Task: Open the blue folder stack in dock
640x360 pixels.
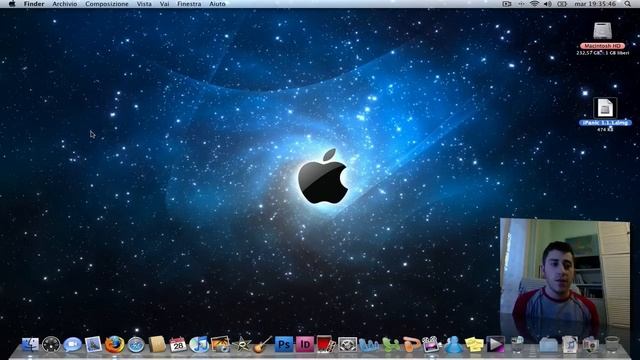Action: click(x=548, y=345)
